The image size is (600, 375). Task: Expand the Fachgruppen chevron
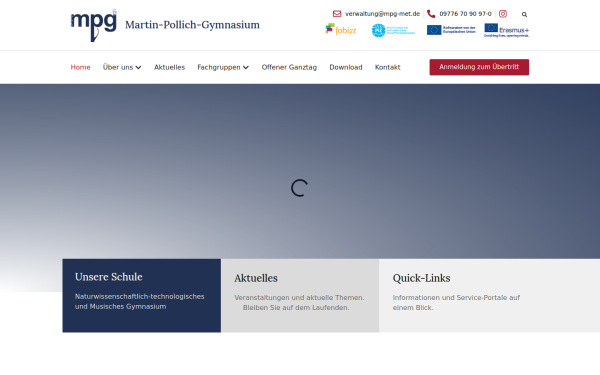pyautogui.click(x=246, y=68)
